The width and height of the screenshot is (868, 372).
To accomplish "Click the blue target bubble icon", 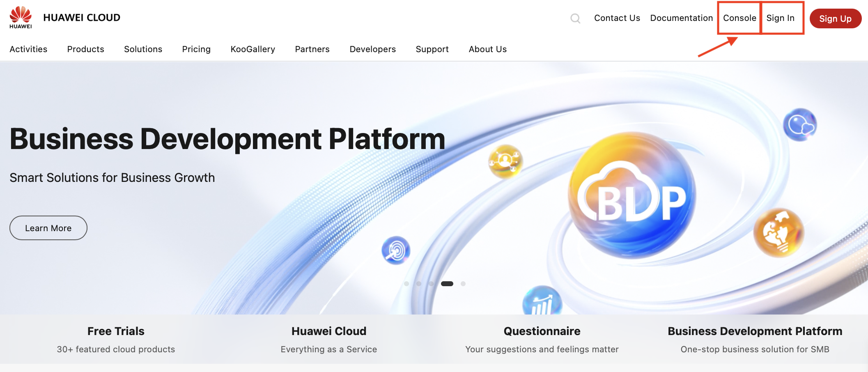I will coord(396,250).
